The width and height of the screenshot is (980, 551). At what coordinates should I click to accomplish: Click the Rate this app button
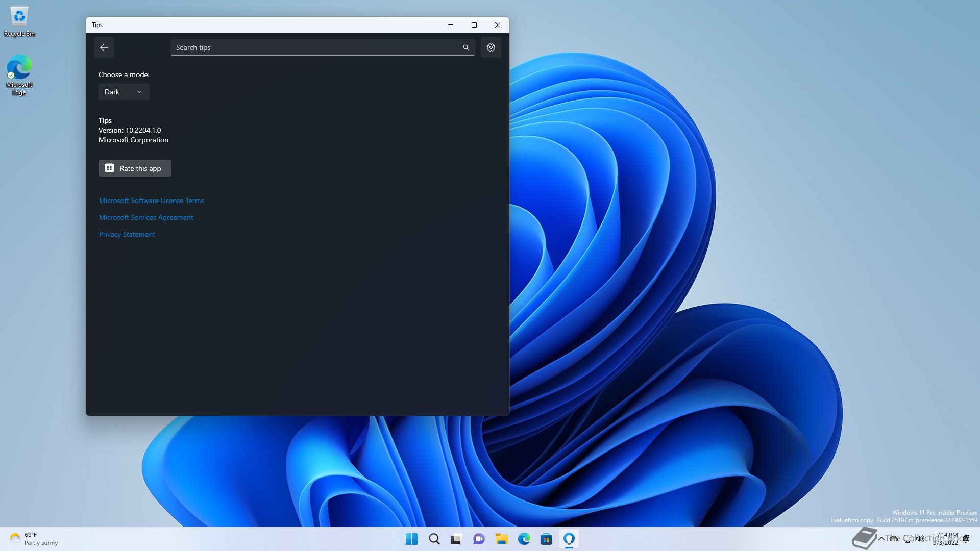(135, 168)
